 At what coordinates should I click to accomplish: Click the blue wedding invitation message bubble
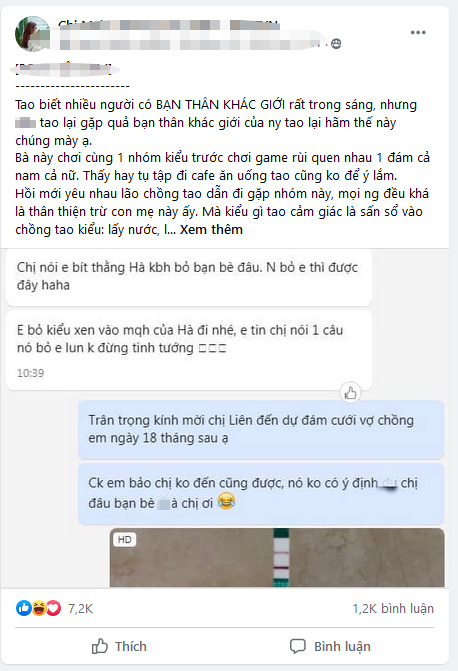(261, 429)
